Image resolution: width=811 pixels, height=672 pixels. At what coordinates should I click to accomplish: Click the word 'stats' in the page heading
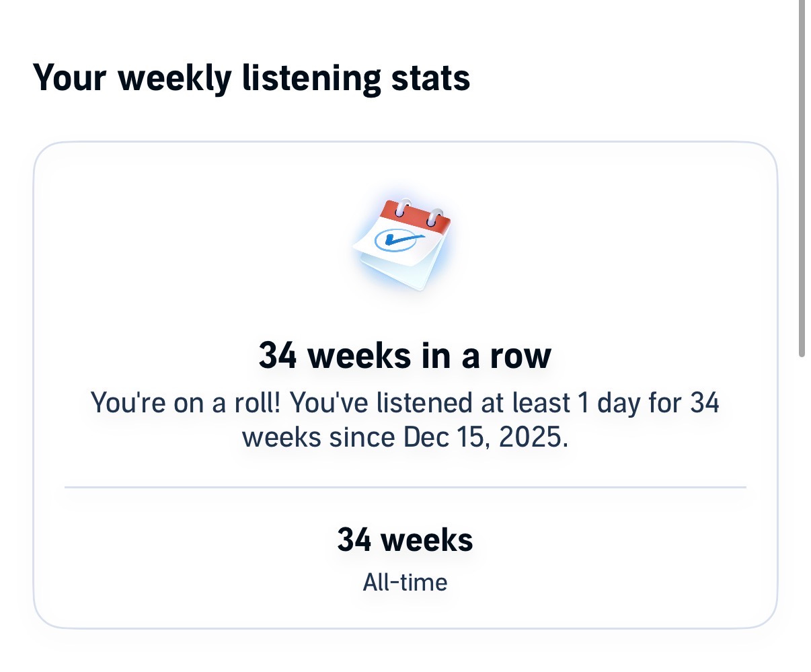pyautogui.click(x=431, y=78)
